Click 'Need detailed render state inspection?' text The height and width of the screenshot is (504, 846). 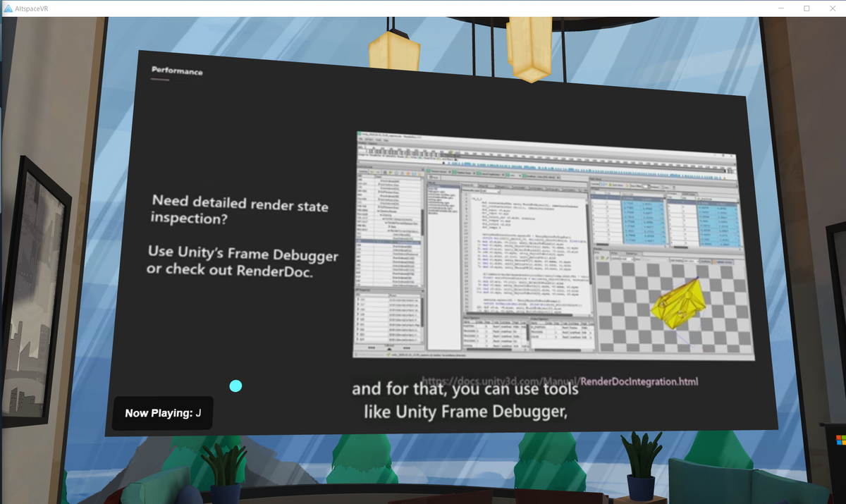click(x=240, y=210)
